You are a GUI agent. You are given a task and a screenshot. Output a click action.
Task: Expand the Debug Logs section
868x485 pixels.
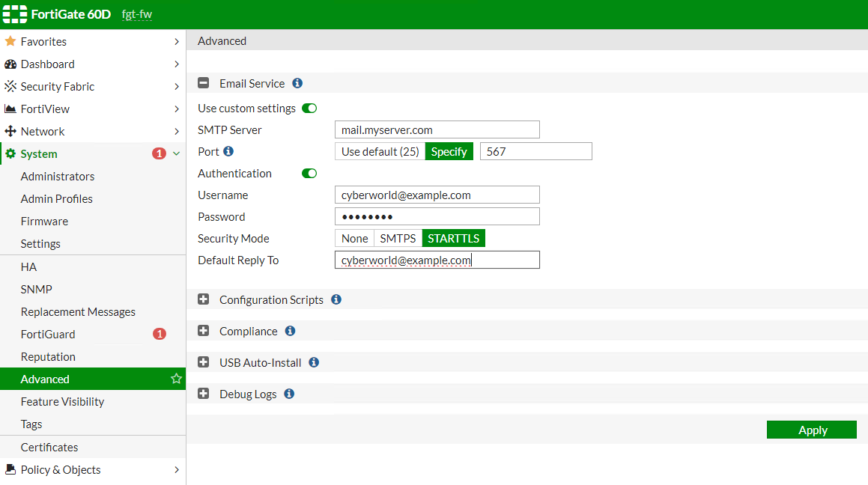click(x=204, y=394)
